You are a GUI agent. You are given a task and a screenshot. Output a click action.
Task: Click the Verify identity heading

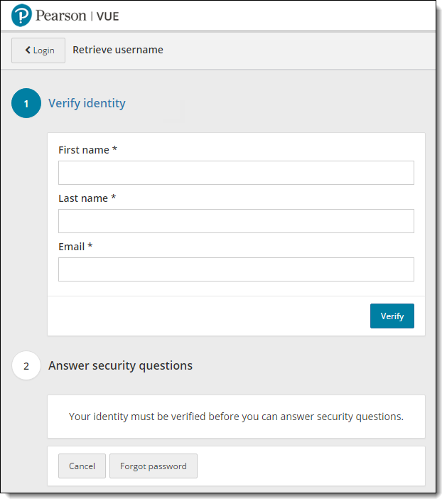87,104
